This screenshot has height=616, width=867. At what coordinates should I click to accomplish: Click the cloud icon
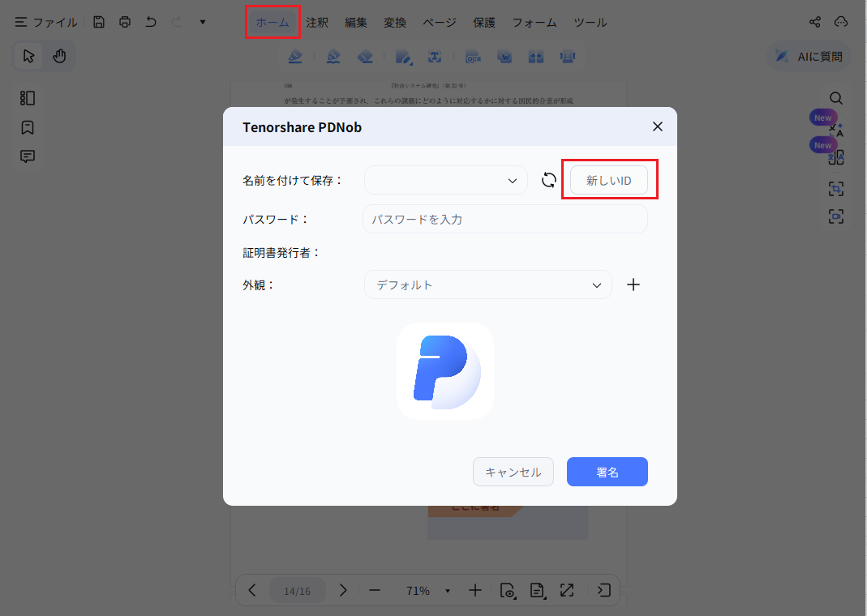[841, 22]
